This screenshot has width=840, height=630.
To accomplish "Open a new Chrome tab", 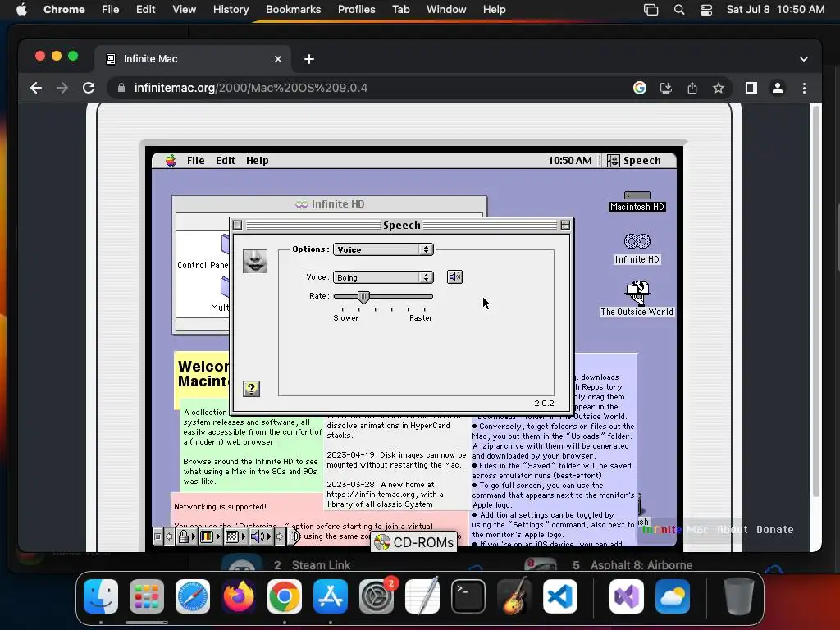I will (309, 59).
